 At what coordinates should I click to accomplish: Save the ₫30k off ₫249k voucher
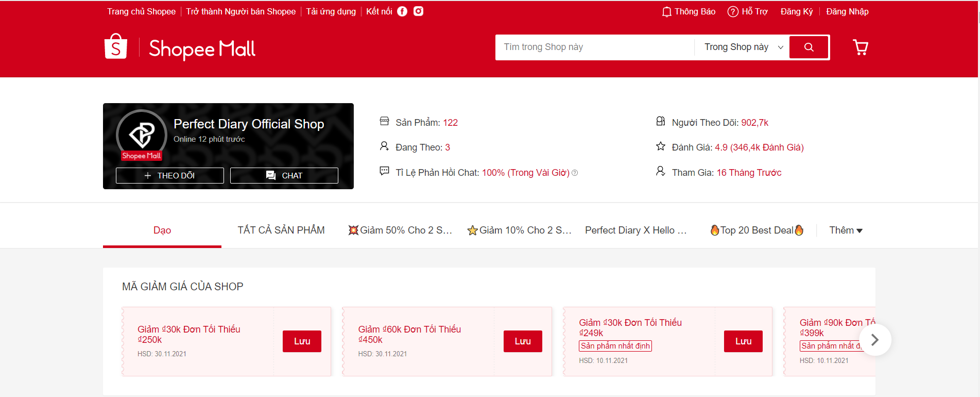(x=743, y=341)
